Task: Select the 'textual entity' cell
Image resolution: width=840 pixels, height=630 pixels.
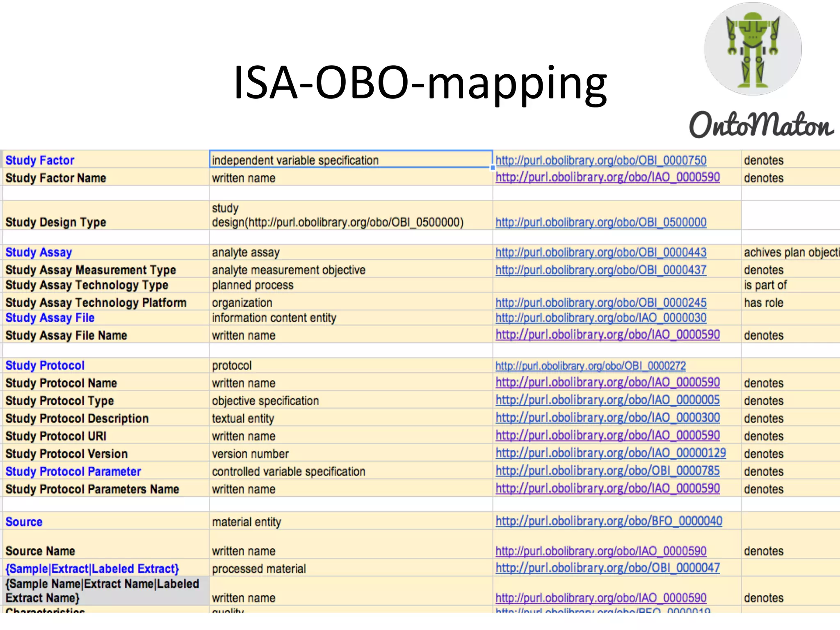Action: 351,418
